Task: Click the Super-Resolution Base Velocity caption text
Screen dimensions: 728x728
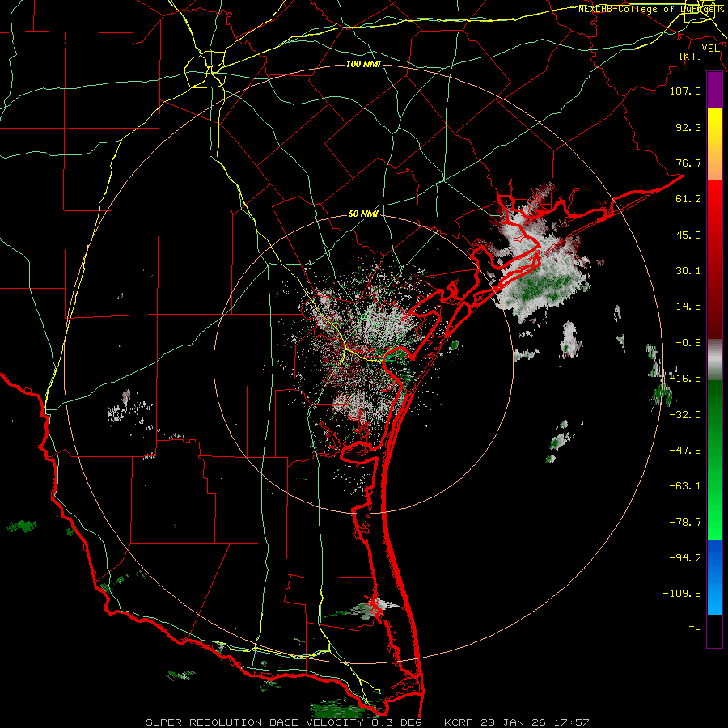Action: click(368, 722)
